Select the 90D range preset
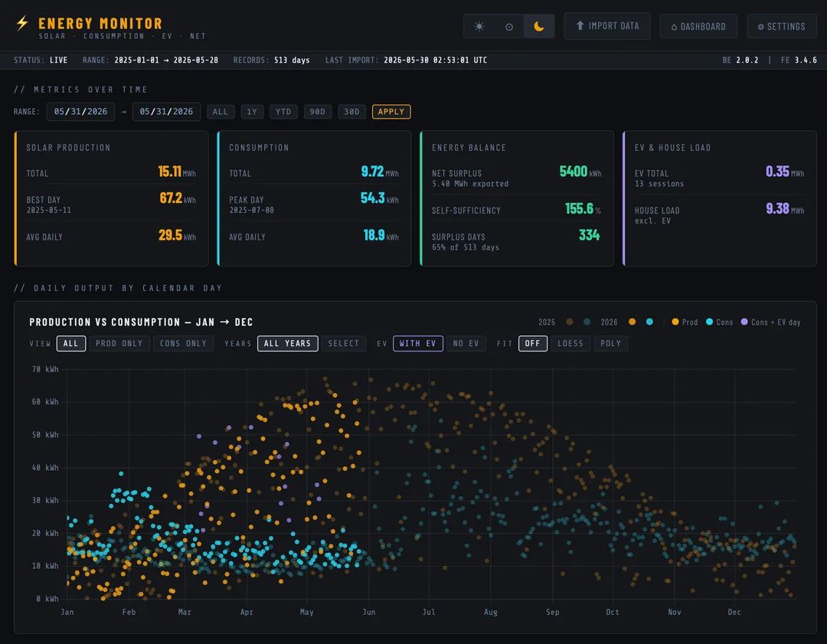This screenshot has height=644, width=827. (x=318, y=112)
